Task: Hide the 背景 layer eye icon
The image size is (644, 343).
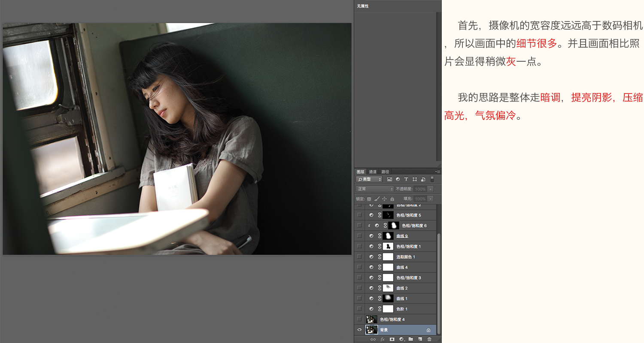Action: pos(359,330)
